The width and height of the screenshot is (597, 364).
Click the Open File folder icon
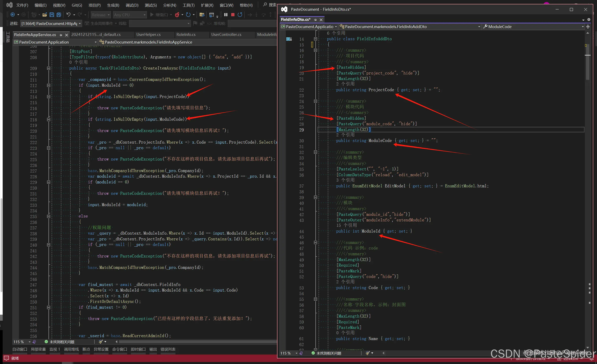45,15
